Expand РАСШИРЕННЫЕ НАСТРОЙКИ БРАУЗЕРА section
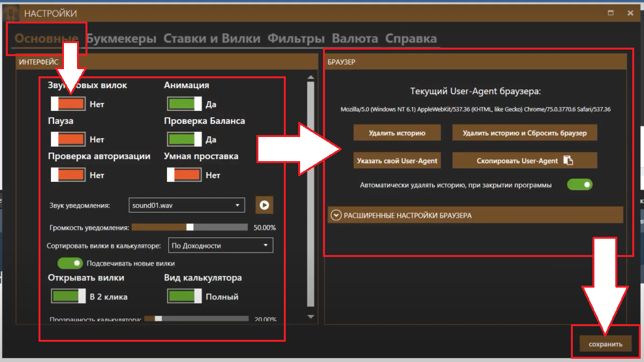The width and height of the screenshot is (644, 362). coord(475,215)
